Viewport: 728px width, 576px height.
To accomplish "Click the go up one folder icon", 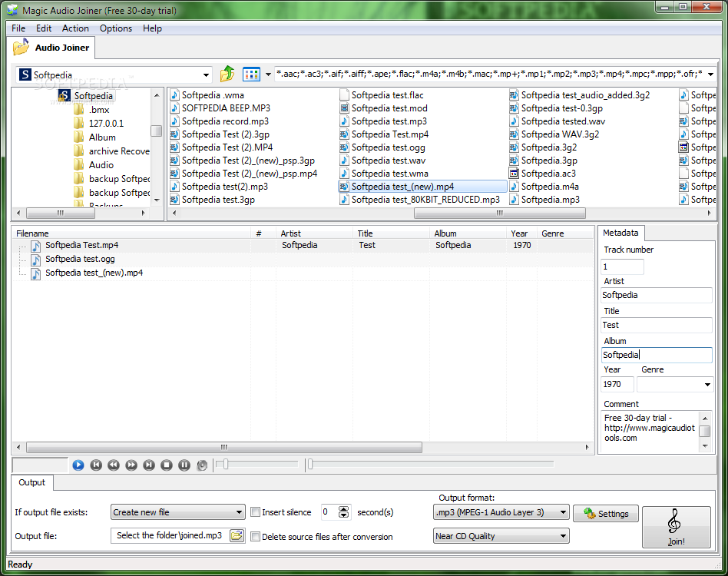I will (x=227, y=74).
